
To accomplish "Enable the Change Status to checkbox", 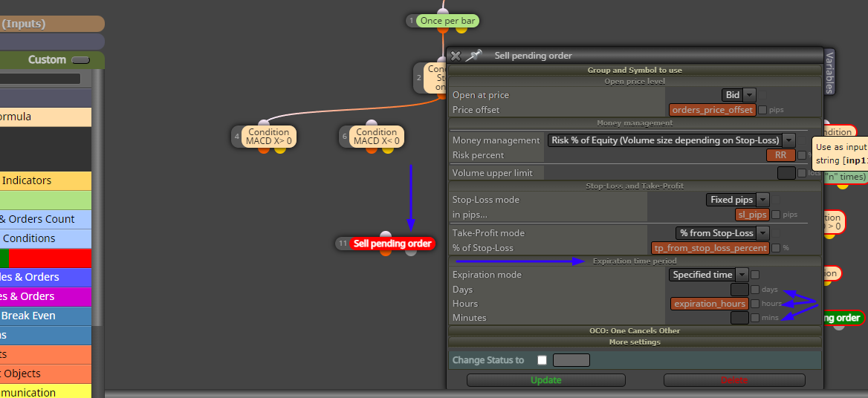I will [542, 360].
